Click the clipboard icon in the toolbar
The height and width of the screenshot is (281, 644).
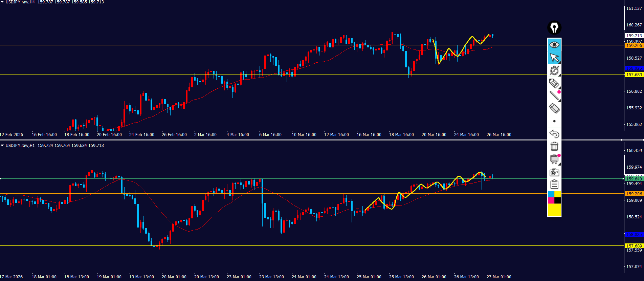click(554, 185)
